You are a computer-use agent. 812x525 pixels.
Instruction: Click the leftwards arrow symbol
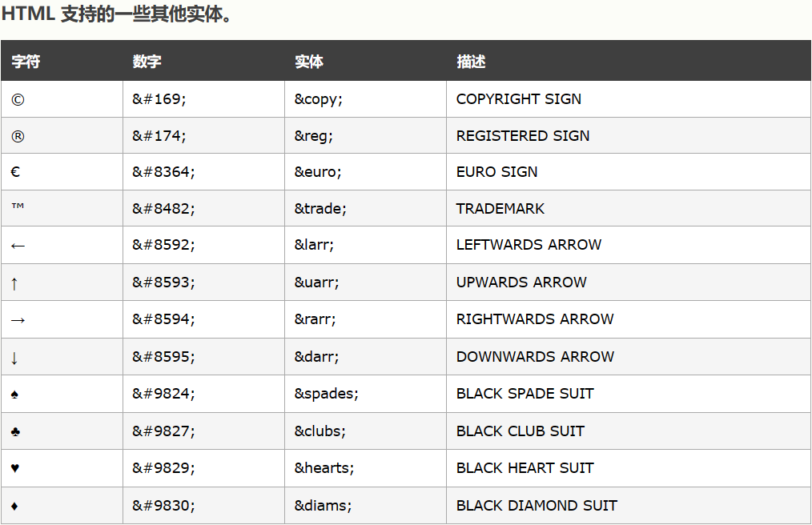pyautogui.click(x=18, y=246)
